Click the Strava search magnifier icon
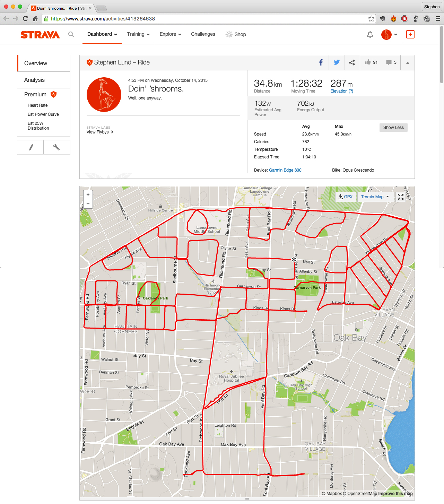Image resolution: width=444 pixels, height=504 pixels. pyautogui.click(x=71, y=34)
